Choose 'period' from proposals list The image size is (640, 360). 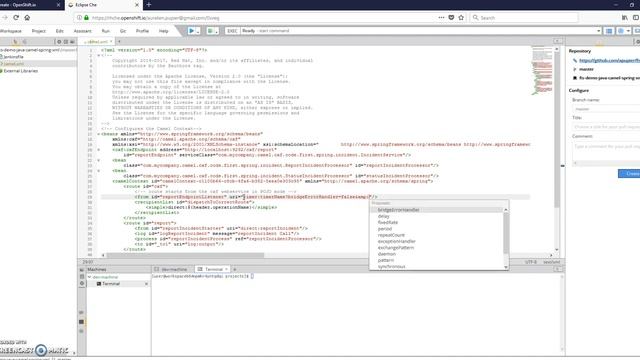coord(436,229)
